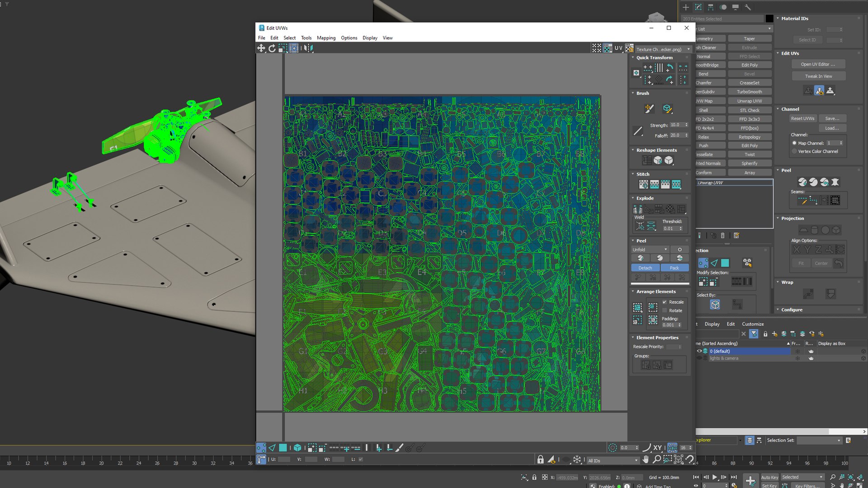Open the Mapping menu in Edit UVWs

tap(326, 38)
